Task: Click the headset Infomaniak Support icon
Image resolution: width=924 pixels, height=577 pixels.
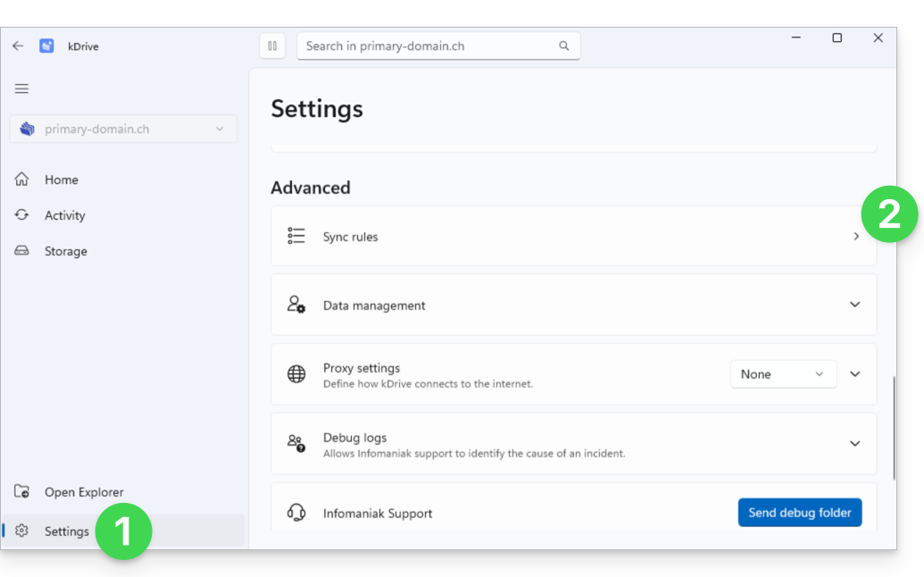Action: pyautogui.click(x=296, y=513)
